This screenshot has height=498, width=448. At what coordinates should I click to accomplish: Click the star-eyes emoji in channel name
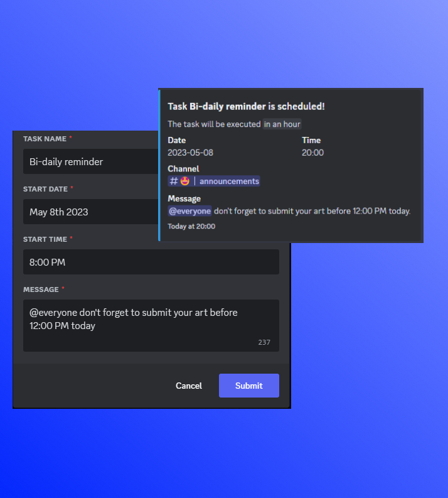pos(185,181)
